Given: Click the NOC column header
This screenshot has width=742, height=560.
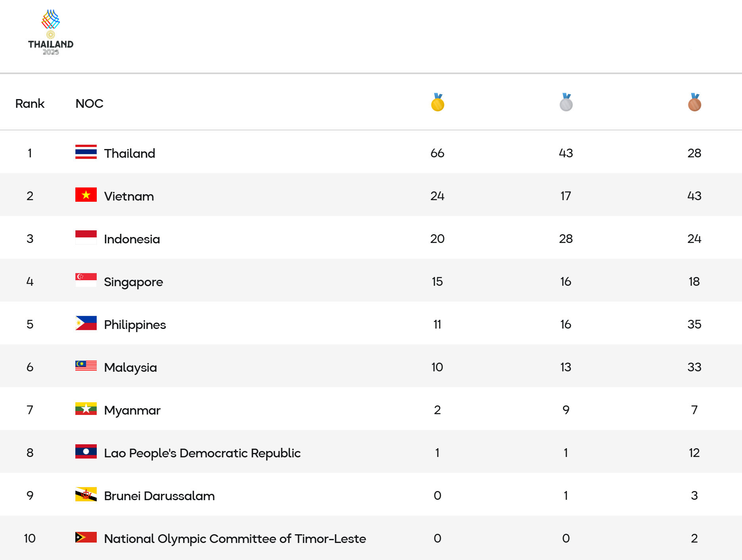Looking at the screenshot, I should click(89, 103).
